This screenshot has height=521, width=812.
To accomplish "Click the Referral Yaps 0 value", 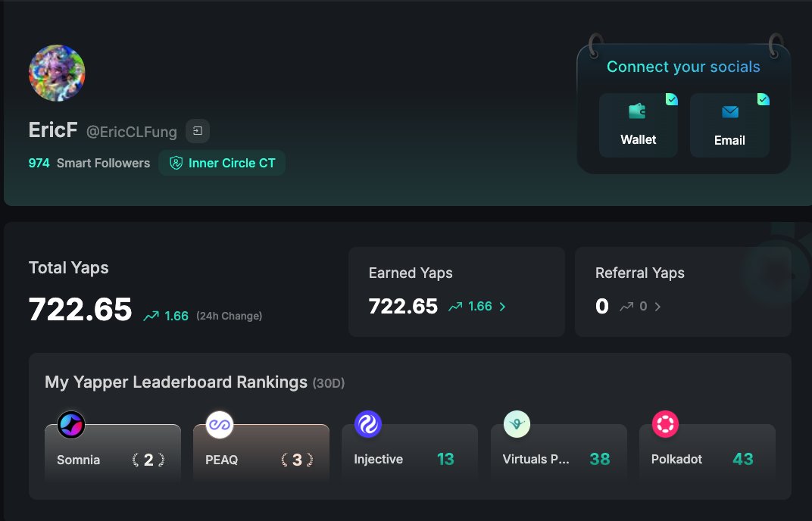I will (x=601, y=306).
